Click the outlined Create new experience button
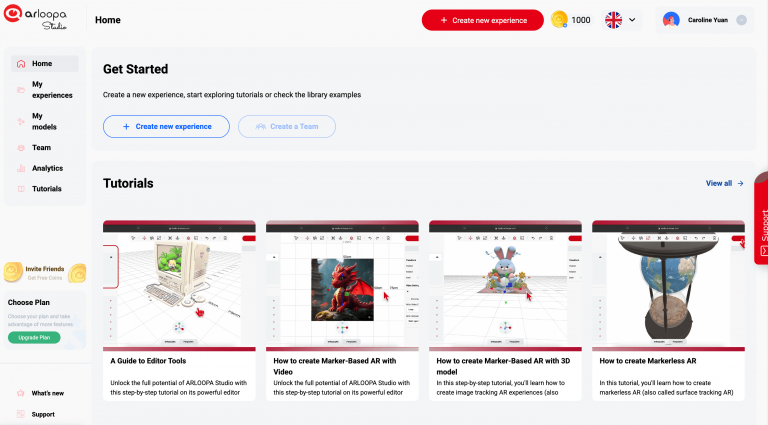 (166, 127)
